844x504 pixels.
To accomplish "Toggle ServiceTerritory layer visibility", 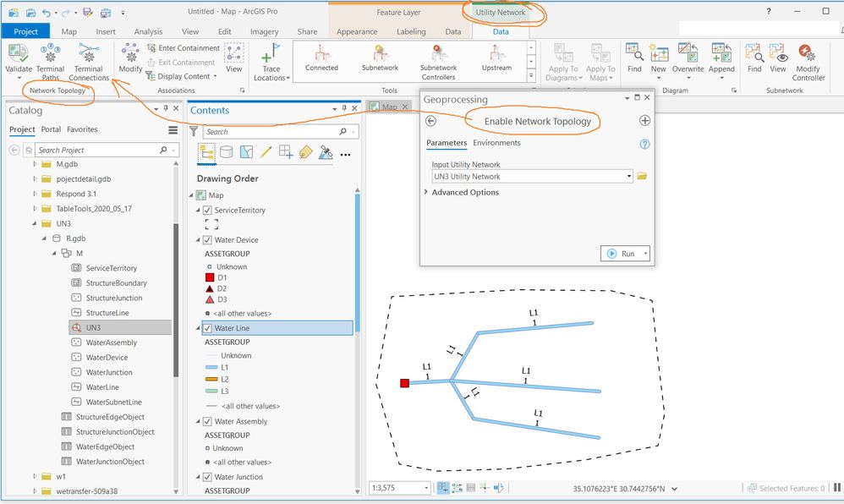I will click(x=207, y=210).
